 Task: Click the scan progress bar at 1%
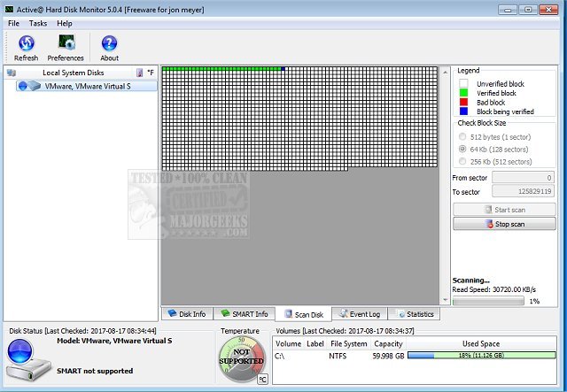[488, 301]
